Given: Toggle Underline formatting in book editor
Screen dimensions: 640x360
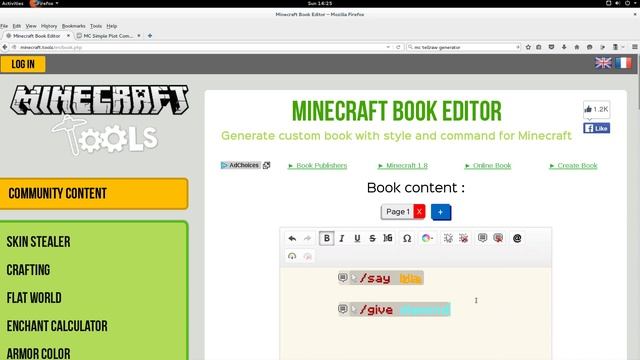Looking at the screenshot, I should (x=357, y=238).
